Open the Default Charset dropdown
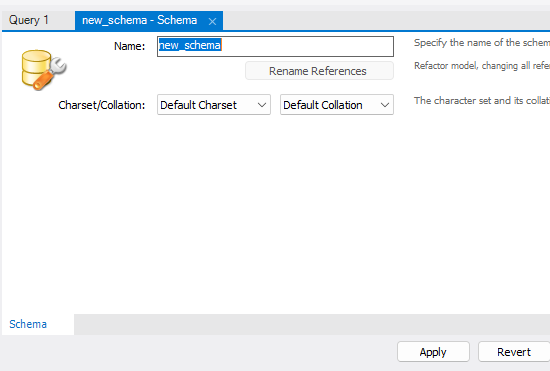 [214, 104]
